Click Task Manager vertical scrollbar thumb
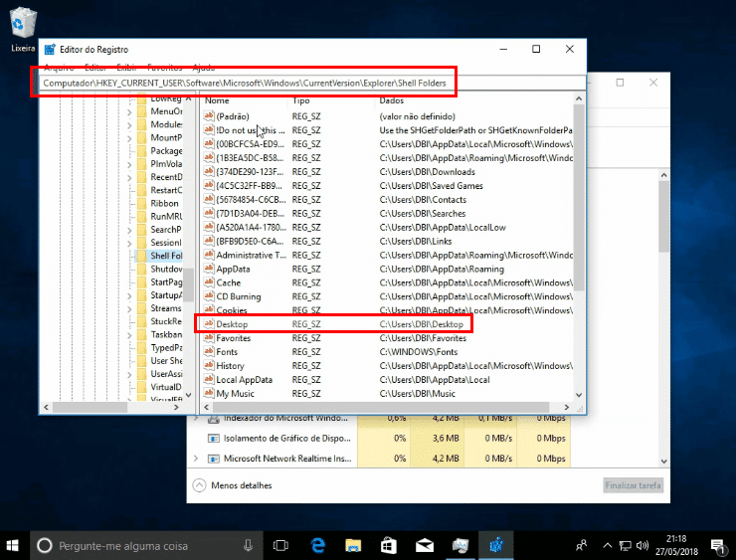Image resolution: width=736 pixels, height=560 pixels. 663,217
